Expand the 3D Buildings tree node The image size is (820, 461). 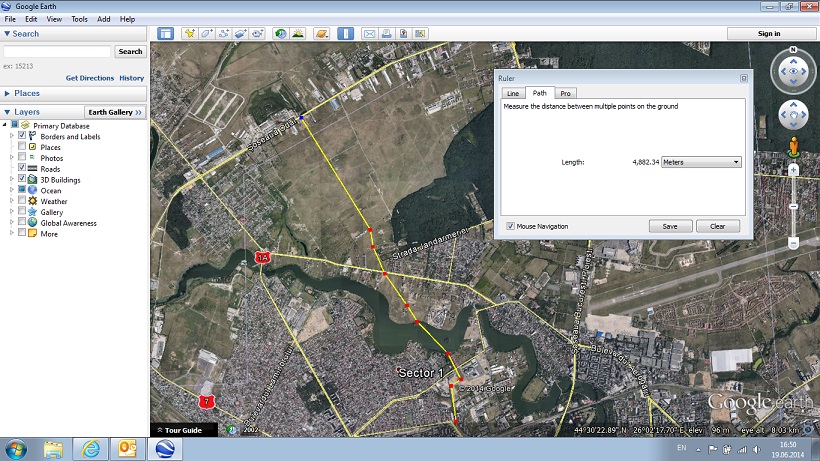click(12, 179)
